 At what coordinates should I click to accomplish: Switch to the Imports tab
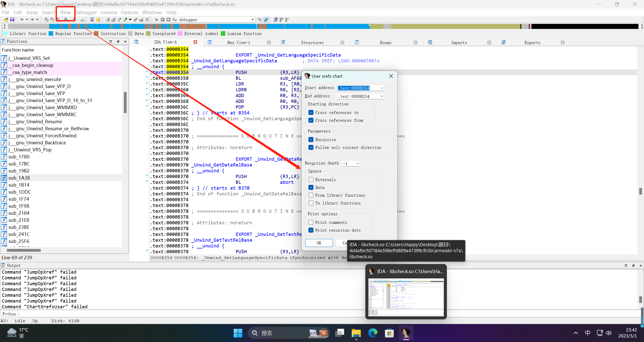(x=459, y=42)
